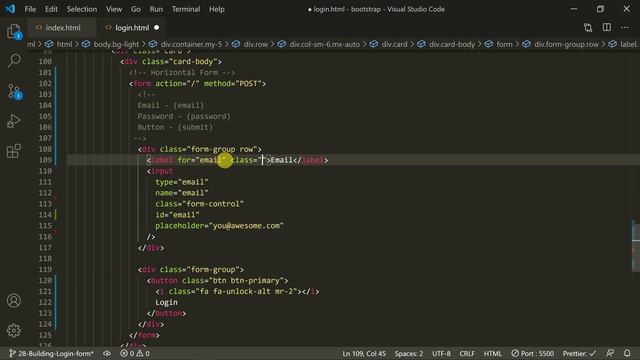Open the Selection menu
Image resolution: width=640 pixels, height=360 pixels.
coord(82,9)
